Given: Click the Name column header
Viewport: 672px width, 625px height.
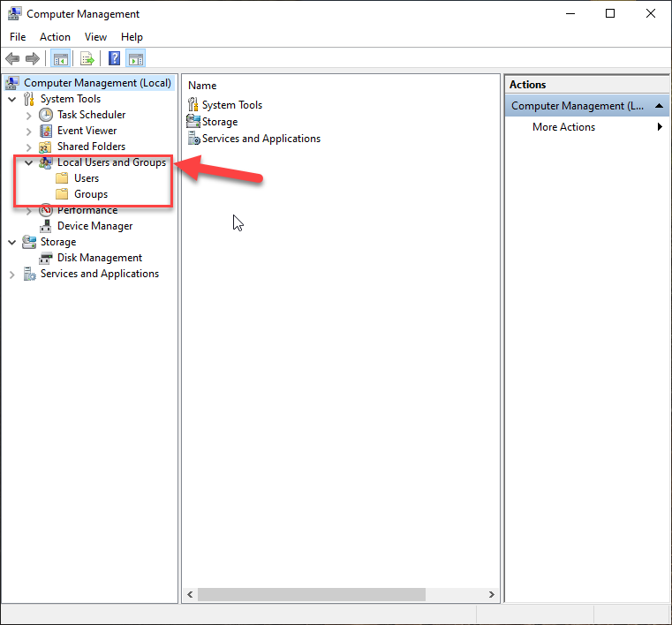Looking at the screenshot, I should [x=202, y=86].
